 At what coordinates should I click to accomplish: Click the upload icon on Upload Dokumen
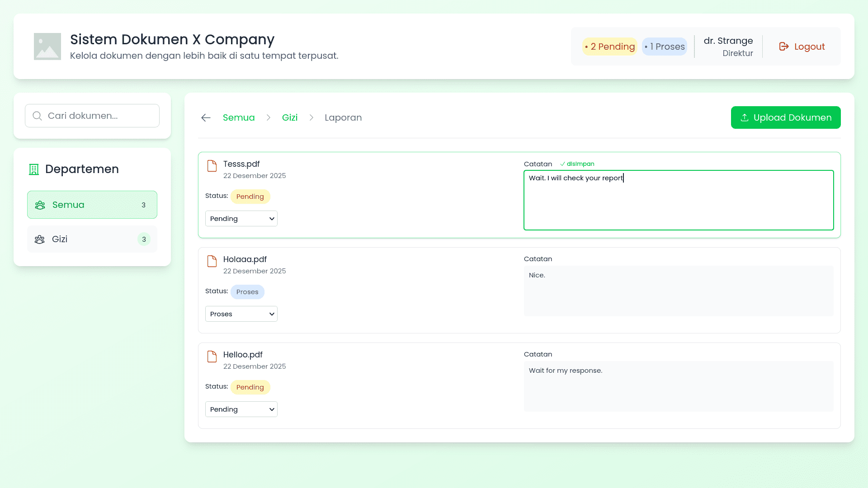point(745,117)
